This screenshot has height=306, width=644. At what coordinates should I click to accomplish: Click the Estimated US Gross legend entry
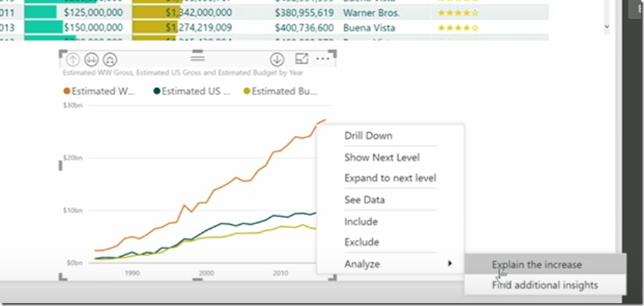192,91
